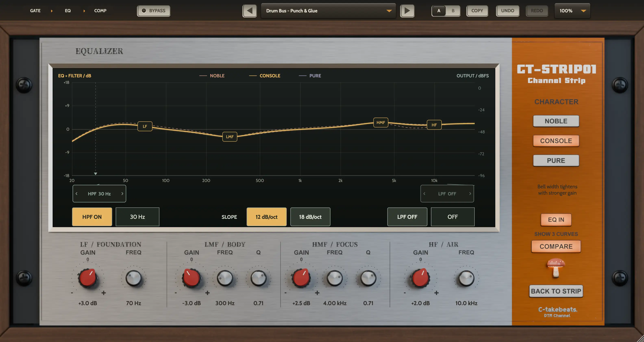Select the LMF node on the EQ curve
This screenshot has height=342, width=644.
pos(230,137)
